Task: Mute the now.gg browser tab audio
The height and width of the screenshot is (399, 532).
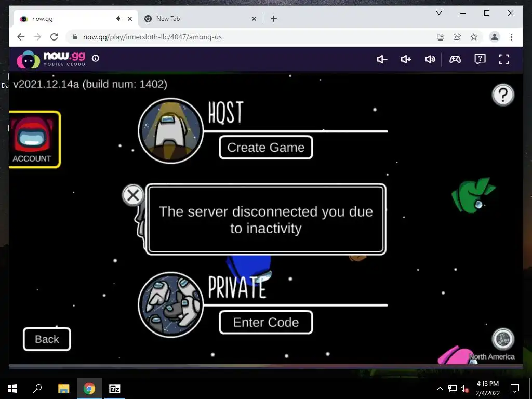Action: pos(118,19)
